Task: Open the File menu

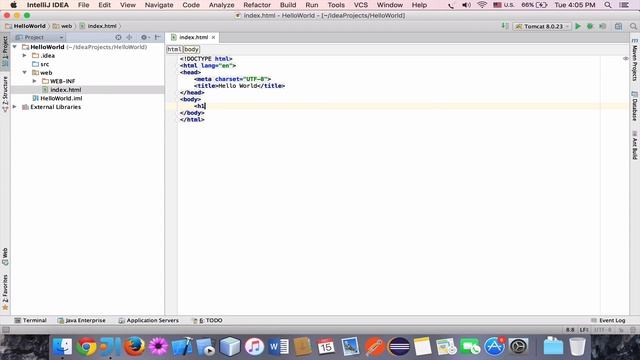Action: (83, 5)
